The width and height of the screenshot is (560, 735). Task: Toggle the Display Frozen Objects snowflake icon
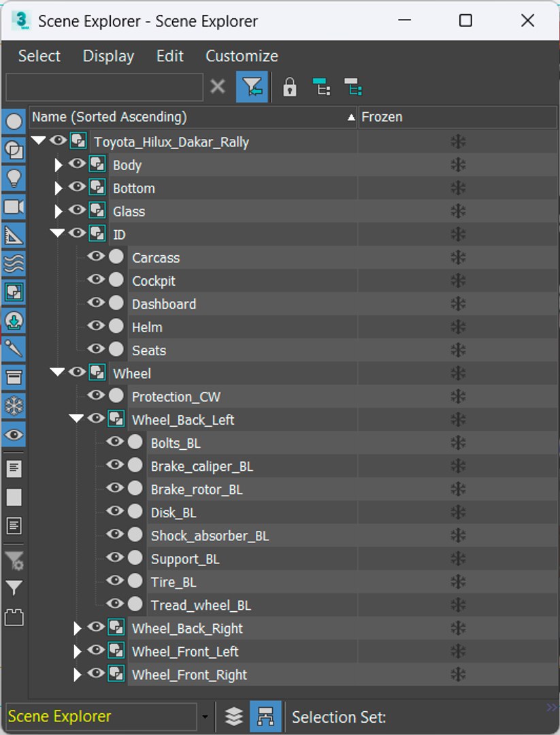pyautogui.click(x=14, y=406)
